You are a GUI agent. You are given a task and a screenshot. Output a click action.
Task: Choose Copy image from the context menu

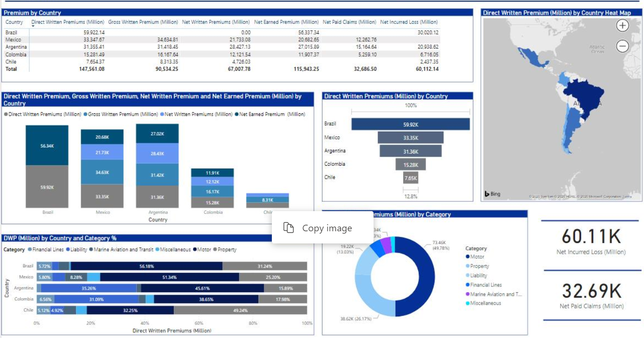[x=327, y=228]
